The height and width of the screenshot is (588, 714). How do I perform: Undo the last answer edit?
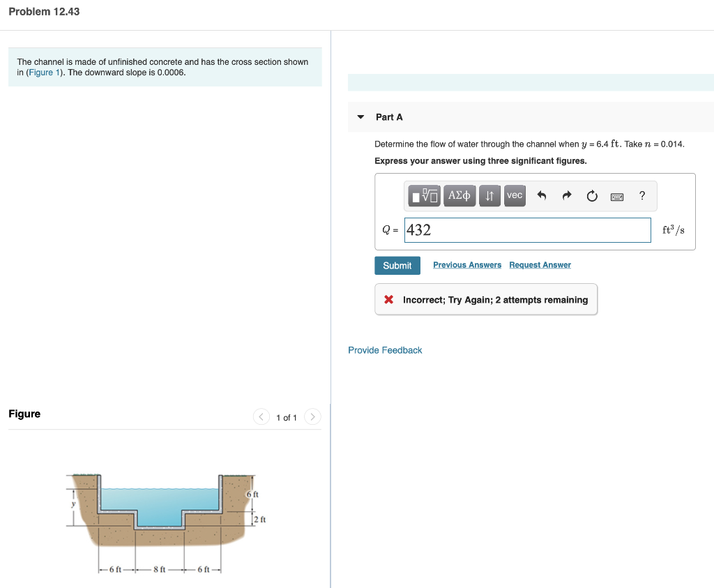(x=541, y=196)
